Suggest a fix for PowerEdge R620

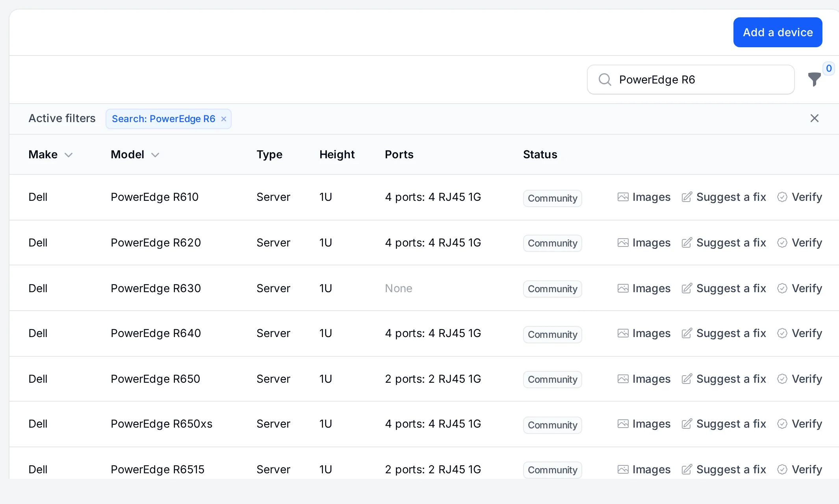pyautogui.click(x=724, y=243)
